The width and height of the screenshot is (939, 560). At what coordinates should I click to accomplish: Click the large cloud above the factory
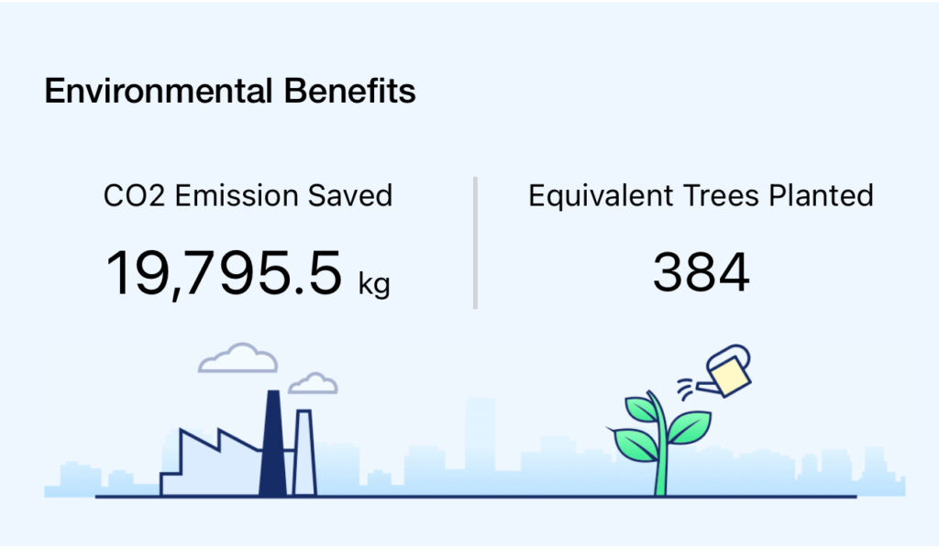tap(238, 358)
